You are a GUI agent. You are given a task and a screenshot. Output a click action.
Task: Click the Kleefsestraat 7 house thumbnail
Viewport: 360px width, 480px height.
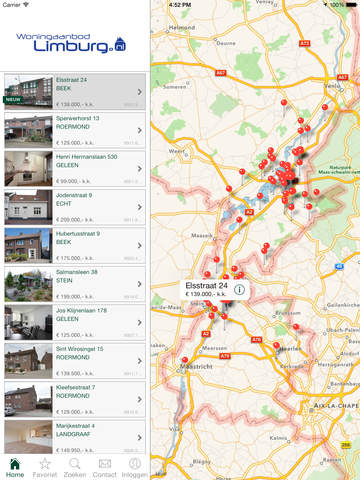tap(28, 399)
